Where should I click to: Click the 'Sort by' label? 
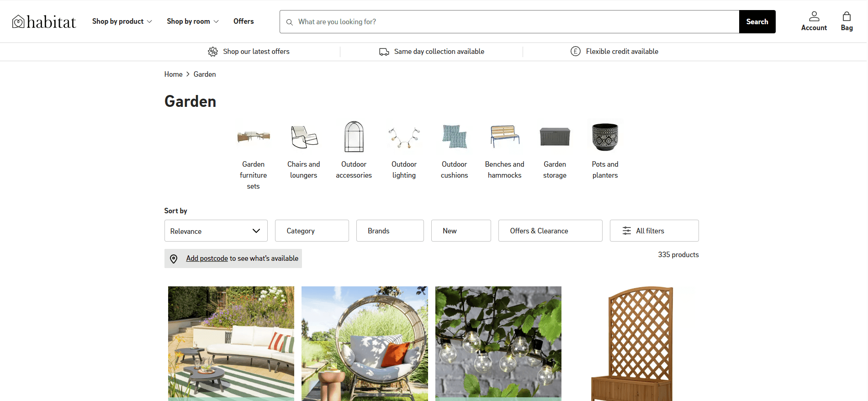click(x=176, y=211)
